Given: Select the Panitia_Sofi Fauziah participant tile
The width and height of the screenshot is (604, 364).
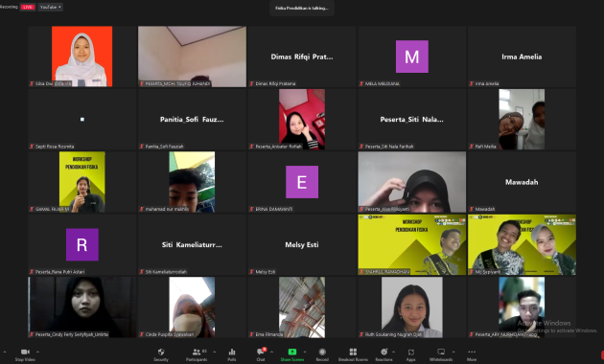Looking at the screenshot, I should pos(192,120).
